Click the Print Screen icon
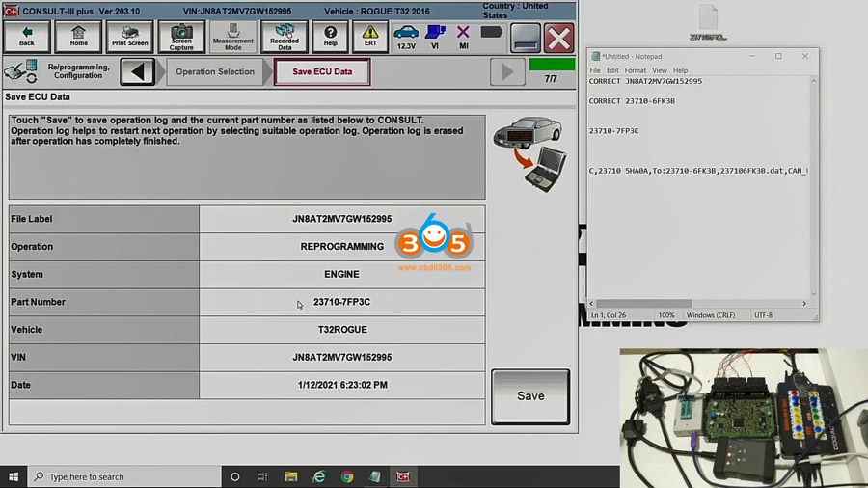Screen dimensions: 868x488 point(129,37)
